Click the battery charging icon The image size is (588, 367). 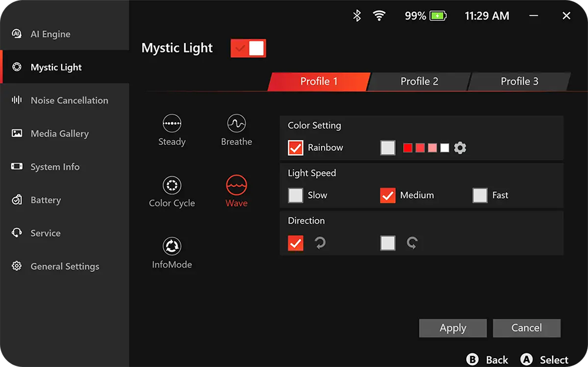pos(437,16)
